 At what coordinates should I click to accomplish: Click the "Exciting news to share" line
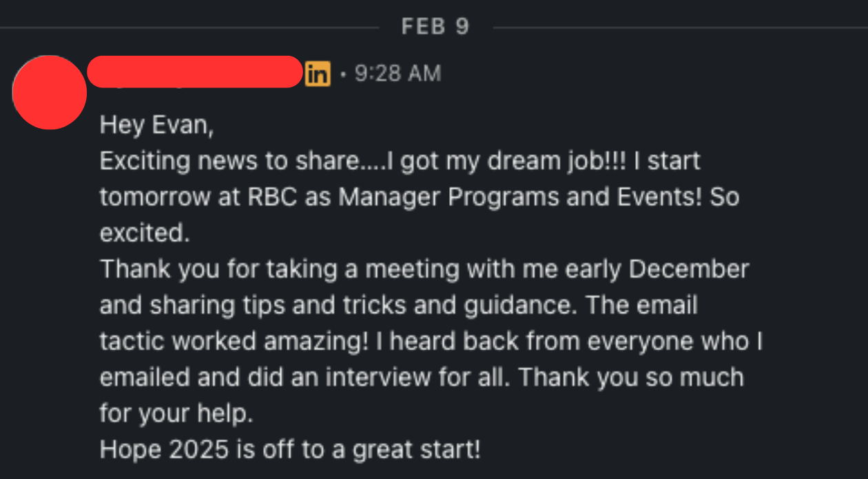pos(400,162)
